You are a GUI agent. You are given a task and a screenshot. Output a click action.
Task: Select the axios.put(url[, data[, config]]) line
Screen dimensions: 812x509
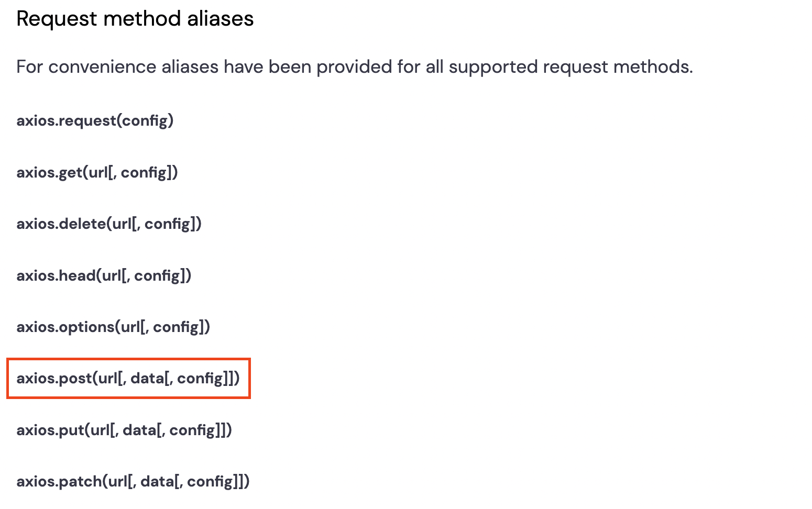[x=124, y=430]
